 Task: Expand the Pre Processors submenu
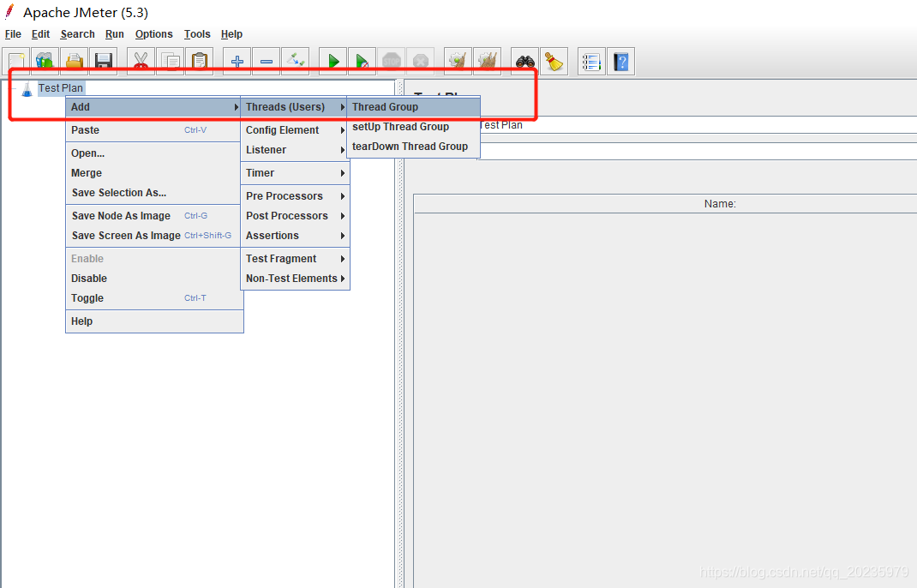[x=295, y=196]
